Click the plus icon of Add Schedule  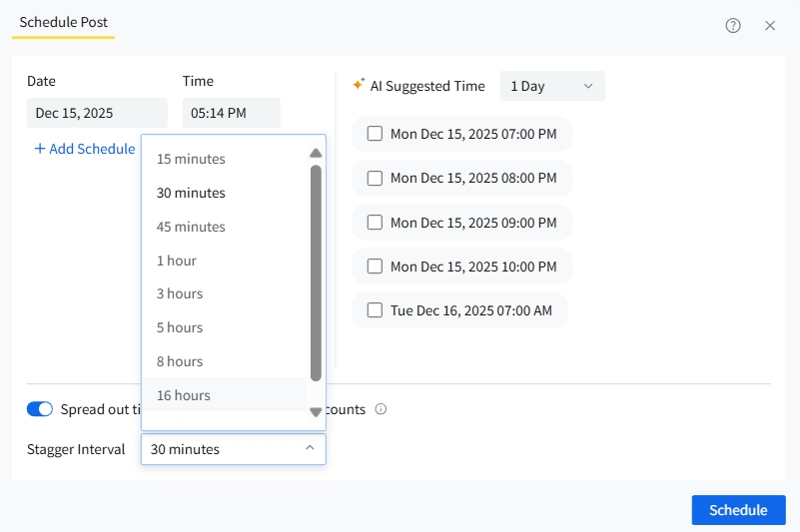(40, 149)
